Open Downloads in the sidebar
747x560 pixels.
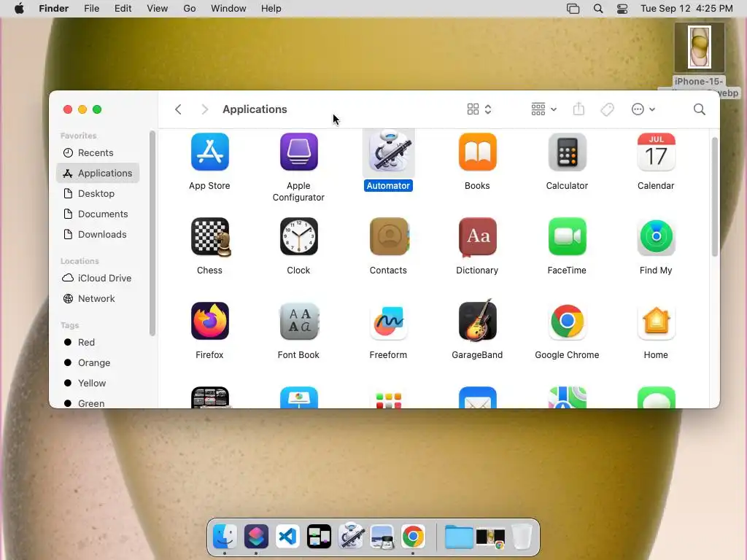(x=98, y=235)
